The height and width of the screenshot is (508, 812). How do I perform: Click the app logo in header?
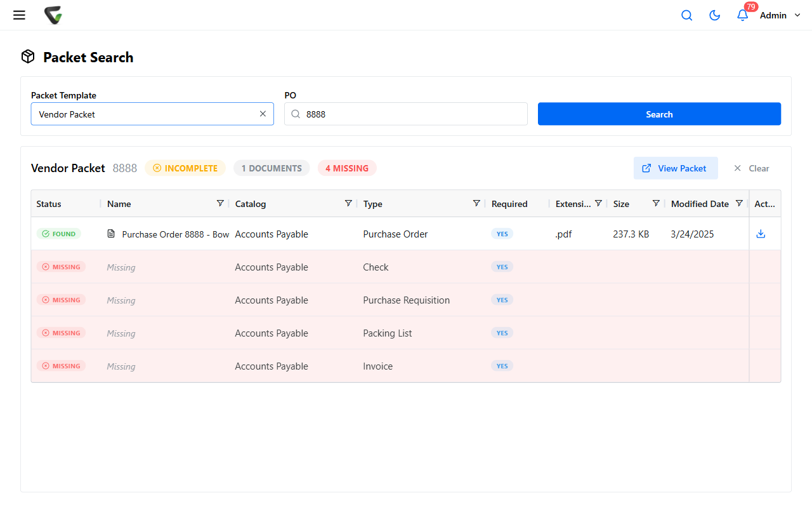[x=53, y=15]
